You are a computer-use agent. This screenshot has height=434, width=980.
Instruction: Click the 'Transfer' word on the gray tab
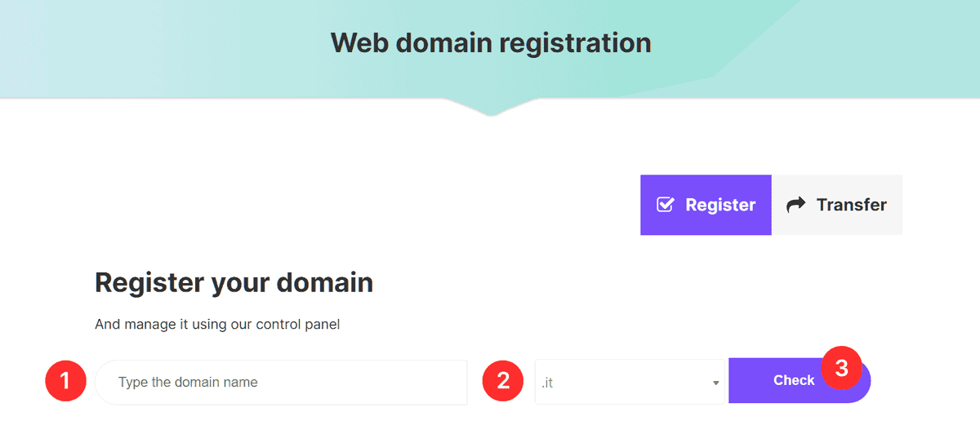coord(851,205)
